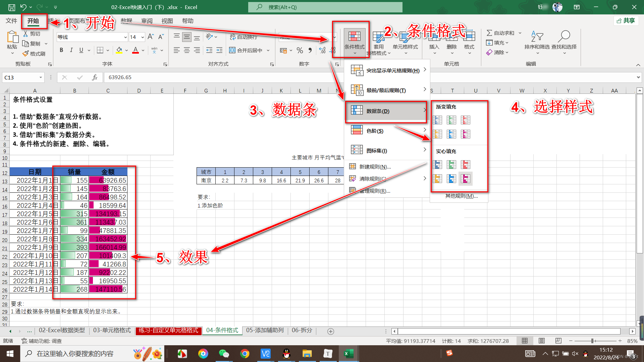
Task: Select the purple solid fill data bar
Action: pyautogui.click(x=466, y=179)
